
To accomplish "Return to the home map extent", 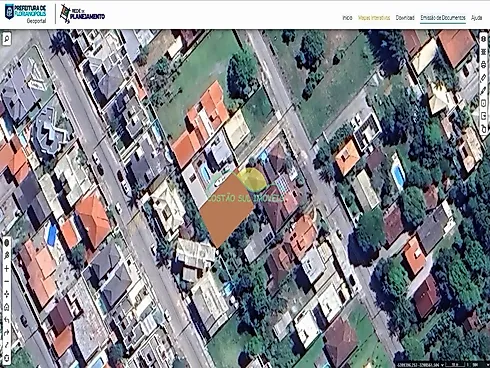I will click(7, 307).
